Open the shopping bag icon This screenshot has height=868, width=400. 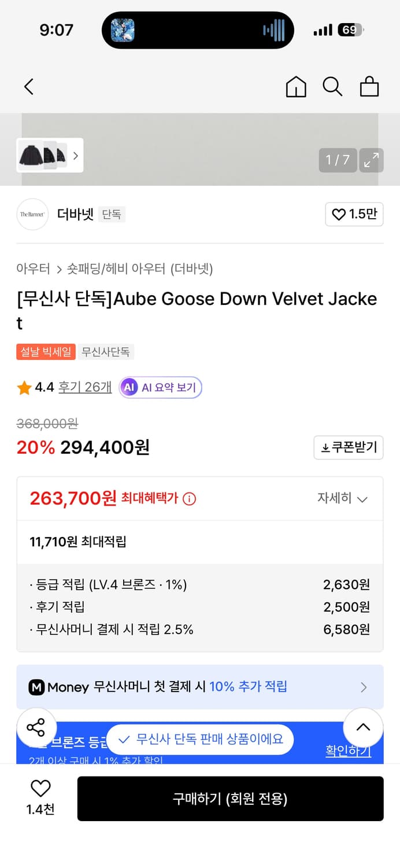tap(369, 86)
